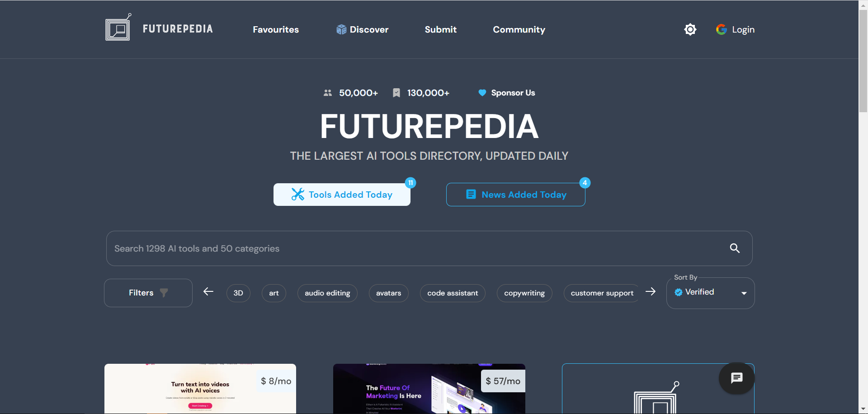Viewport: 868px width, 414px height.
Task: Click the badge showing 11 new tools
Action: point(410,183)
